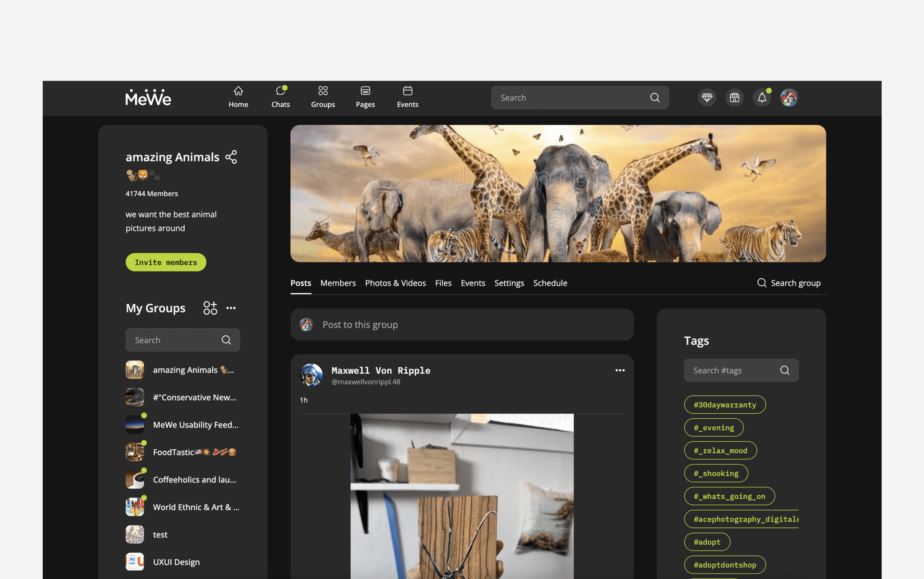The image size is (924, 579).
Task: Click the Post to this group field
Action: coord(462,325)
